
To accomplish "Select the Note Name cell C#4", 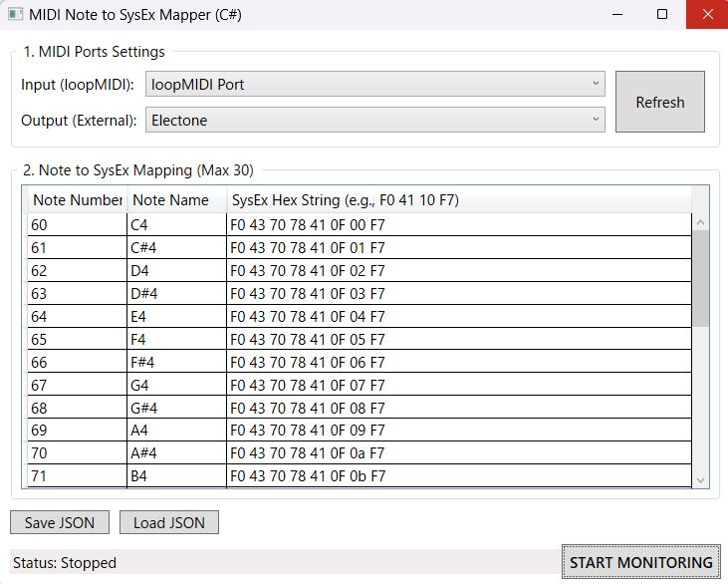I will 177,247.
